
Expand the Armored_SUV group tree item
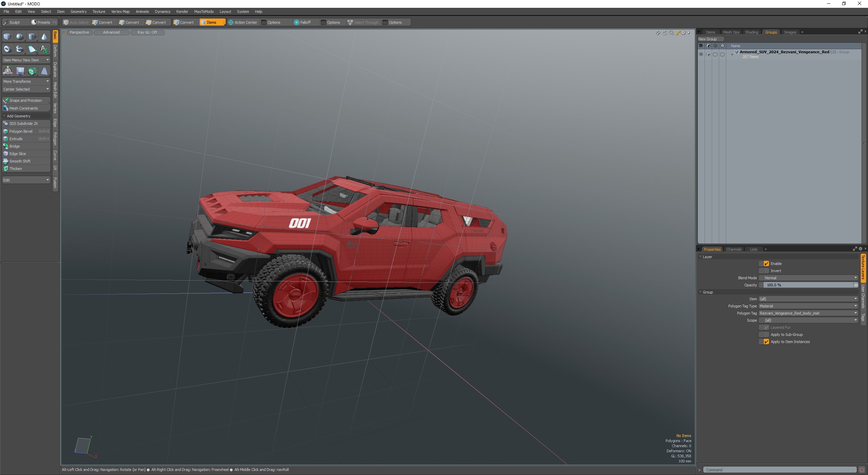click(732, 54)
